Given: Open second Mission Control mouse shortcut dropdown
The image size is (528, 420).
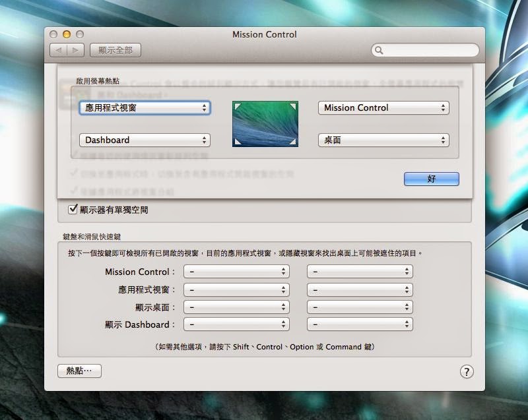Looking at the screenshot, I should 360,272.
